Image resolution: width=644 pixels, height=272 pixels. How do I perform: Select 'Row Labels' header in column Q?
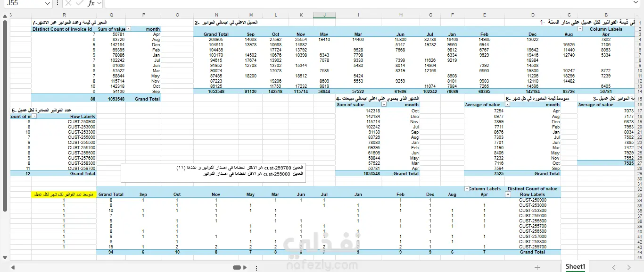coord(83,116)
